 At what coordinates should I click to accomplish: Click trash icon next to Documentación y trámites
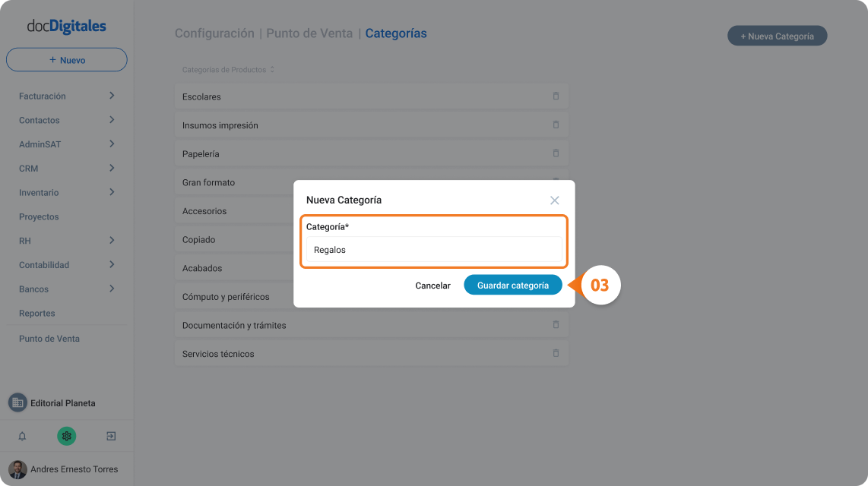pyautogui.click(x=556, y=324)
